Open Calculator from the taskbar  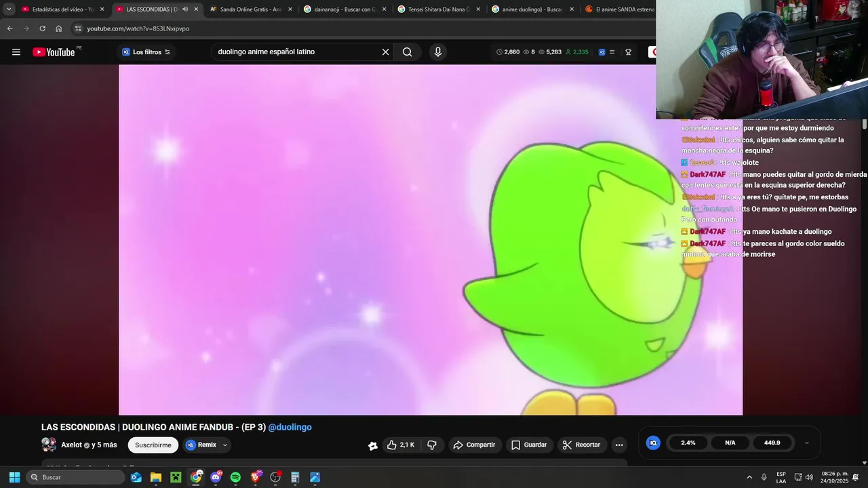pos(295,477)
